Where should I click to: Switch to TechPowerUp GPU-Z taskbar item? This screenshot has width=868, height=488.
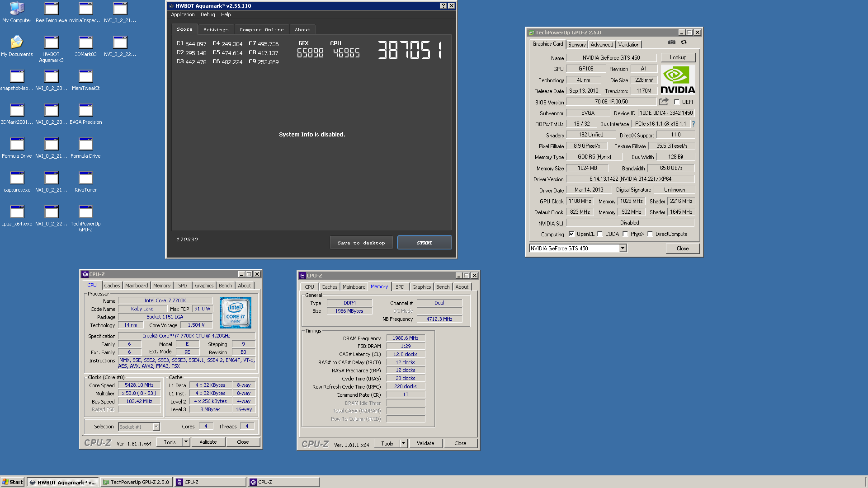(136, 482)
